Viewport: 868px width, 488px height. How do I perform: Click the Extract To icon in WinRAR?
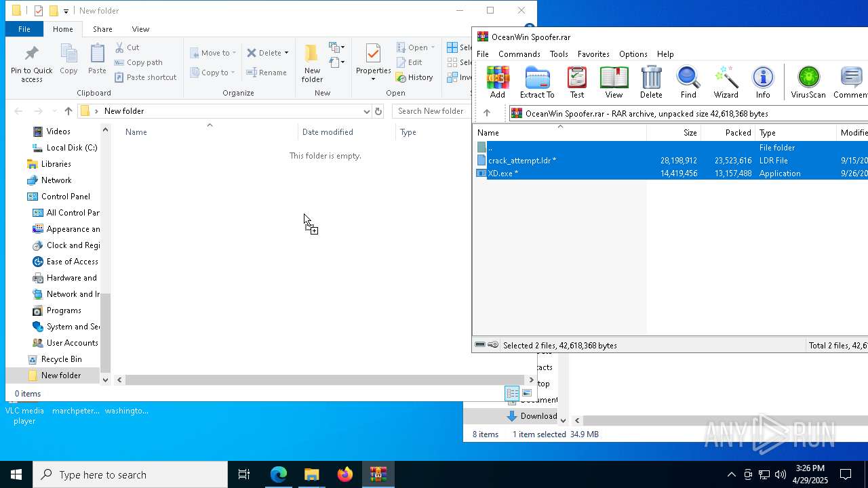pyautogui.click(x=537, y=82)
